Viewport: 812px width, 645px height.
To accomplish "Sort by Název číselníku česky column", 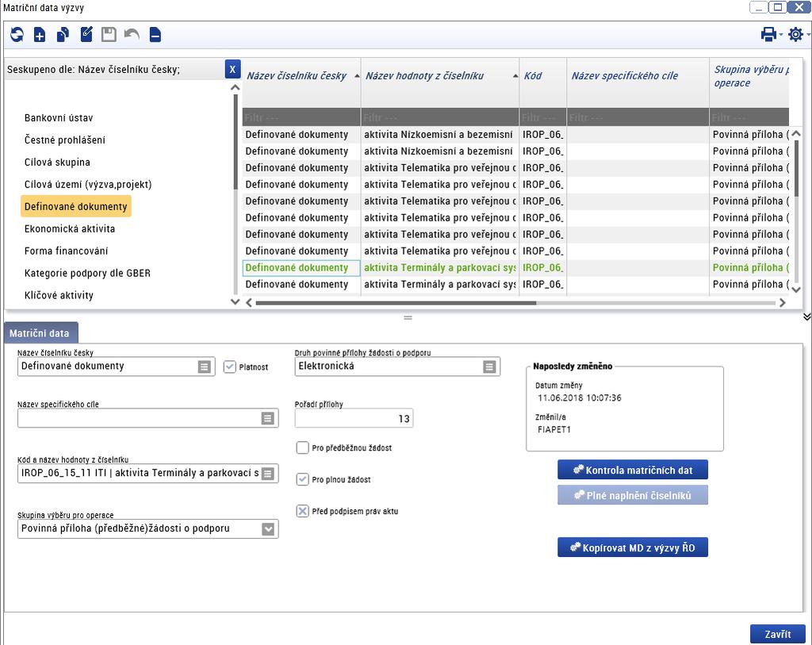I will click(301, 75).
